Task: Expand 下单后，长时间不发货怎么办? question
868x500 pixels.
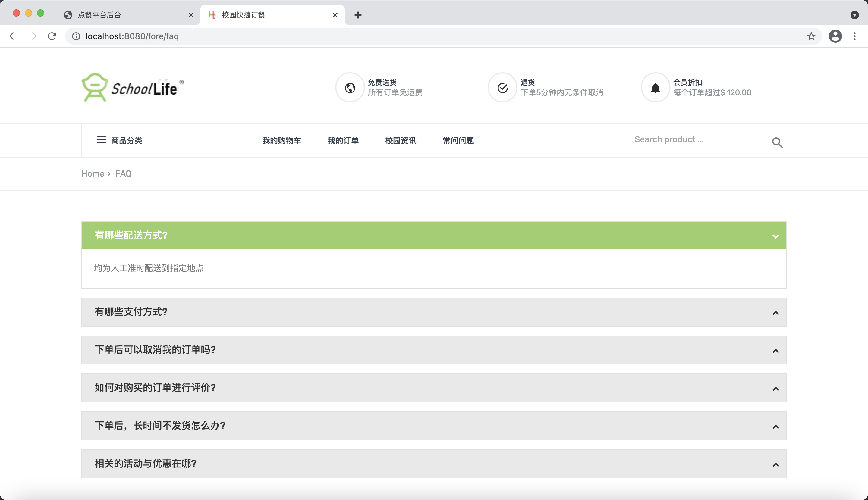Action: coord(434,426)
